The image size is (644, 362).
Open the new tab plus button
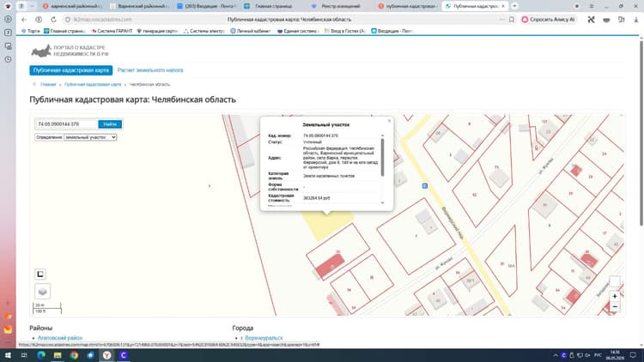[514, 6]
